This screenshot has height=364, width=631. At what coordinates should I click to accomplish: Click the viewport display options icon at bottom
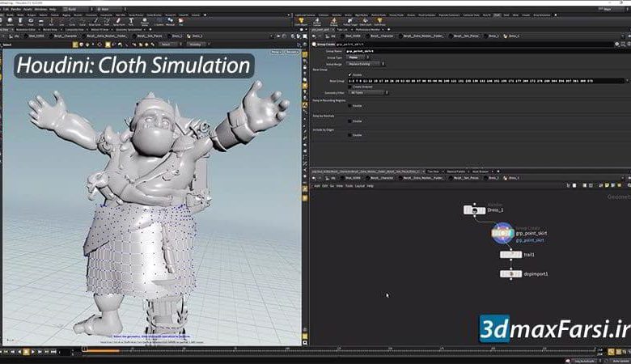pos(305,343)
